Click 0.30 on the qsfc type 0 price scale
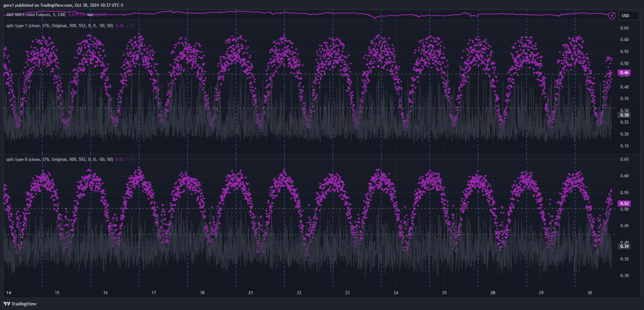This screenshot has width=644, height=310. coord(624,276)
